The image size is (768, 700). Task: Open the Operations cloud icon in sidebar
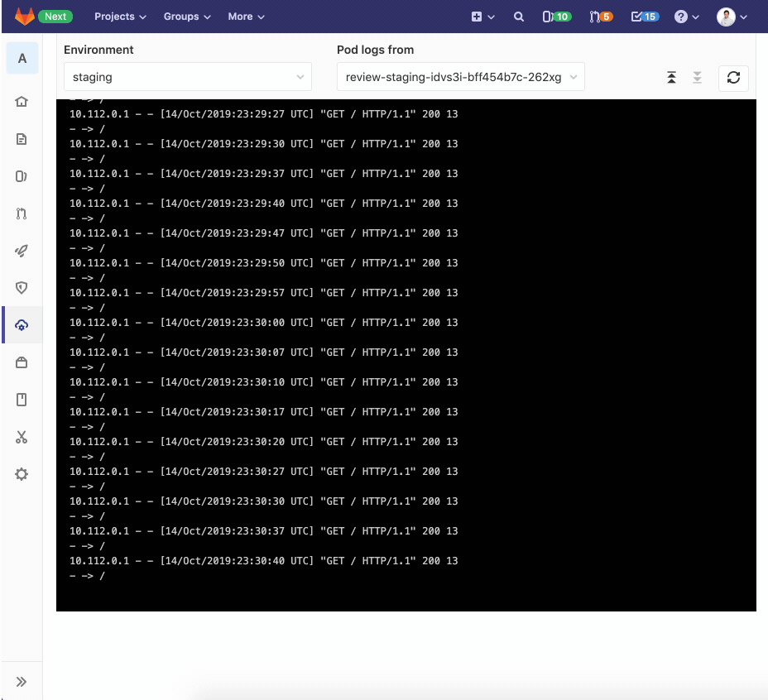(21, 325)
